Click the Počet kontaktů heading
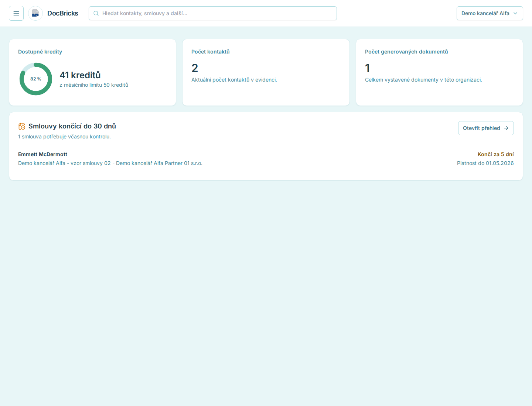Screen dimensions: 532x406 point(211,52)
